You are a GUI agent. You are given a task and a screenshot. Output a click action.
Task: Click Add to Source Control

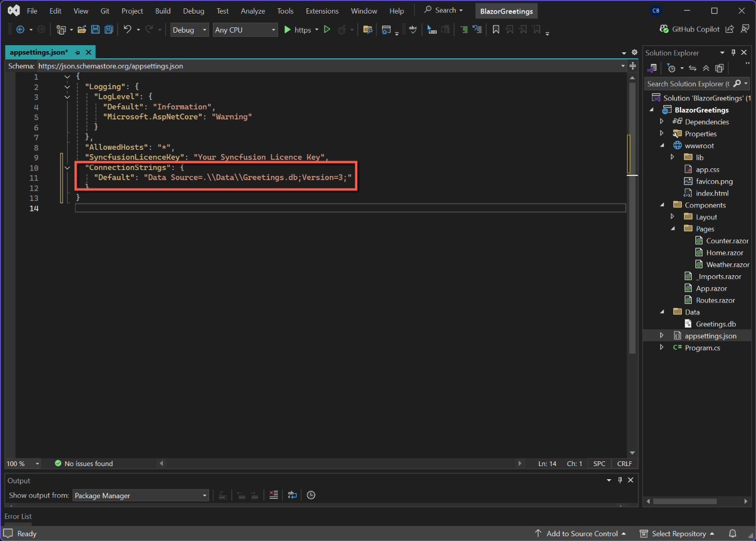coord(581,533)
